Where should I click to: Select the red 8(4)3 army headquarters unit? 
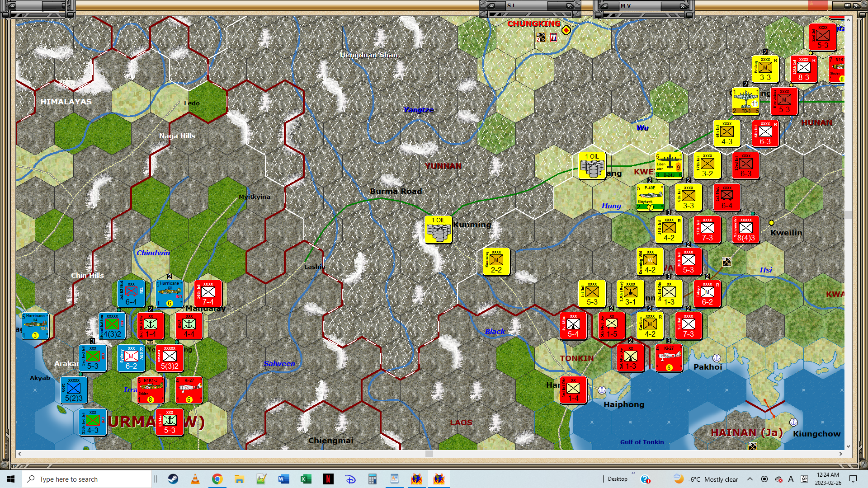click(745, 230)
